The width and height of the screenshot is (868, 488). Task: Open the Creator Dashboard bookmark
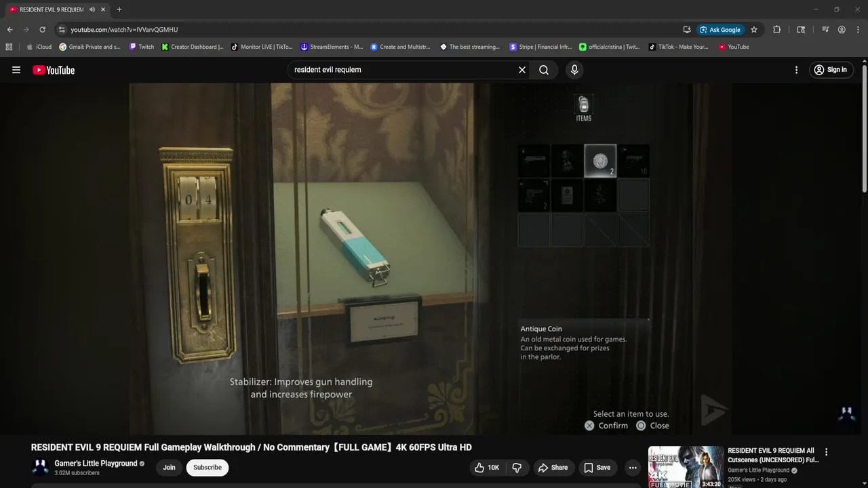(193, 47)
